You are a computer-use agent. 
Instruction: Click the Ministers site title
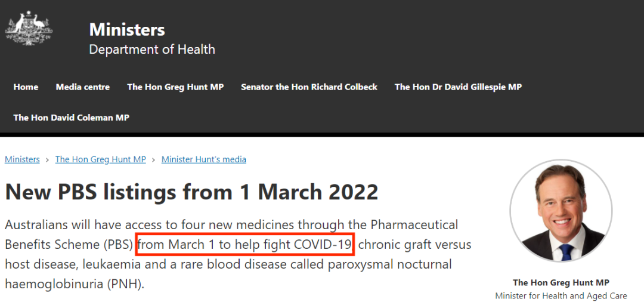click(127, 30)
